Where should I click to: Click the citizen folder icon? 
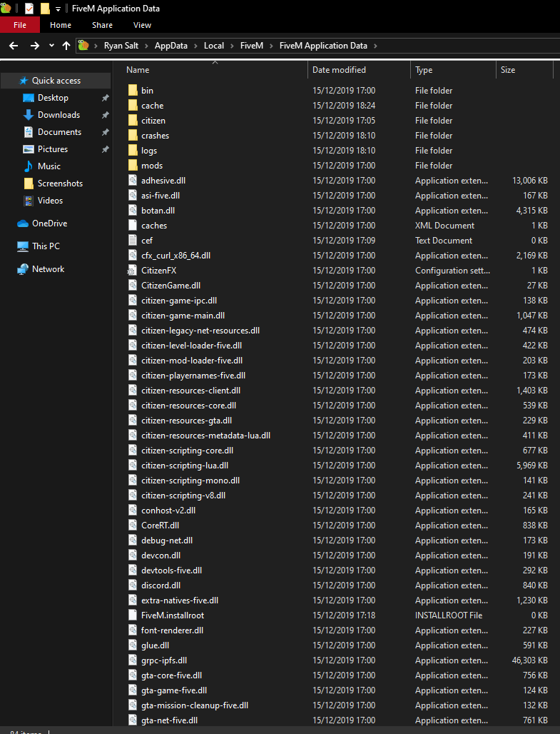coord(133,120)
